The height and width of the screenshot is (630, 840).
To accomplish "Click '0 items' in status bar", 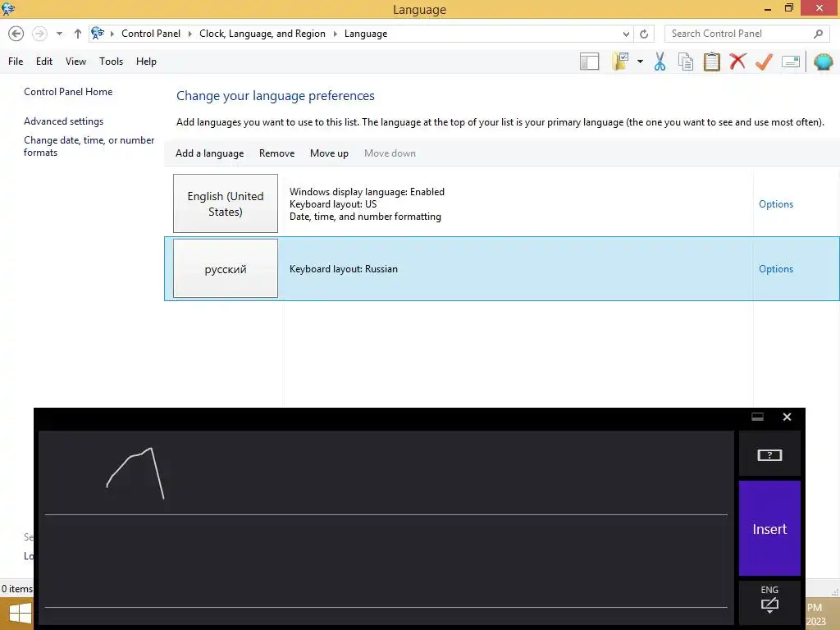I will pyautogui.click(x=16, y=589).
